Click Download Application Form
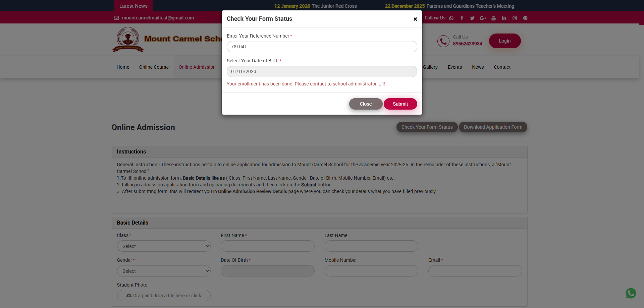The width and height of the screenshot is (644, 308). 493,127
